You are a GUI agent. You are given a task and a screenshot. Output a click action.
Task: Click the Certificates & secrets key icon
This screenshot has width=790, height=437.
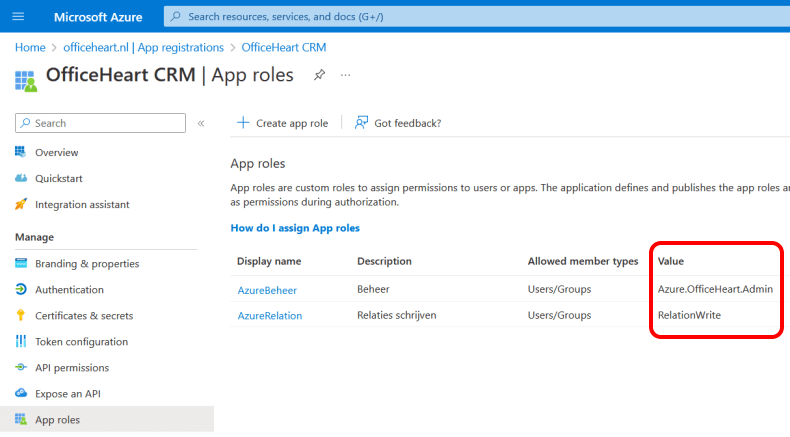[x=21, y=315]
